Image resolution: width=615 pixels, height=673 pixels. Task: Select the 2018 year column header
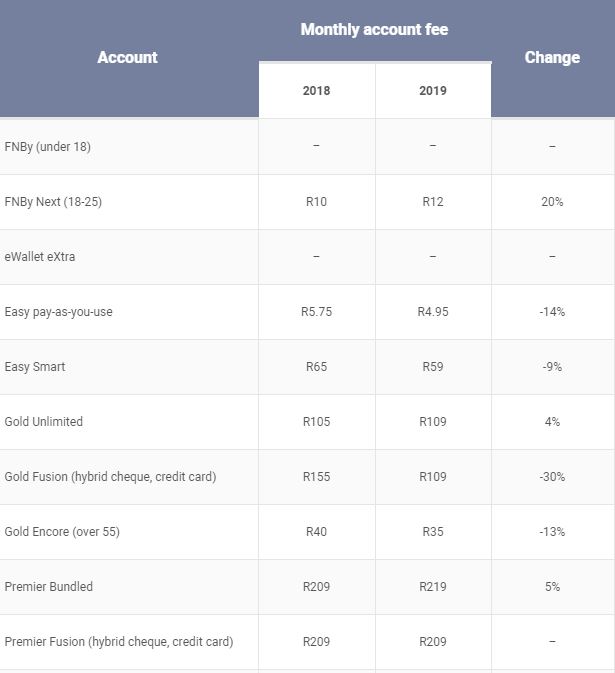tap(316, 91)
